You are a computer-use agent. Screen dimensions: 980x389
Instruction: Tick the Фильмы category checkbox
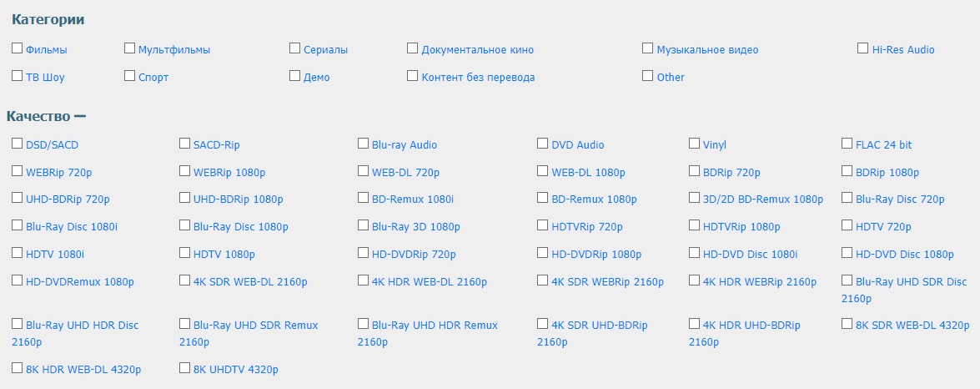pyautogui.click(x=18, y=48)
